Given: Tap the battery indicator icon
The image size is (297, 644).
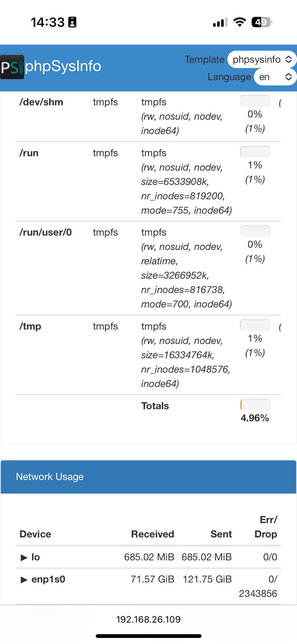Looking at the screenshot, I should (x=262, y=22).
